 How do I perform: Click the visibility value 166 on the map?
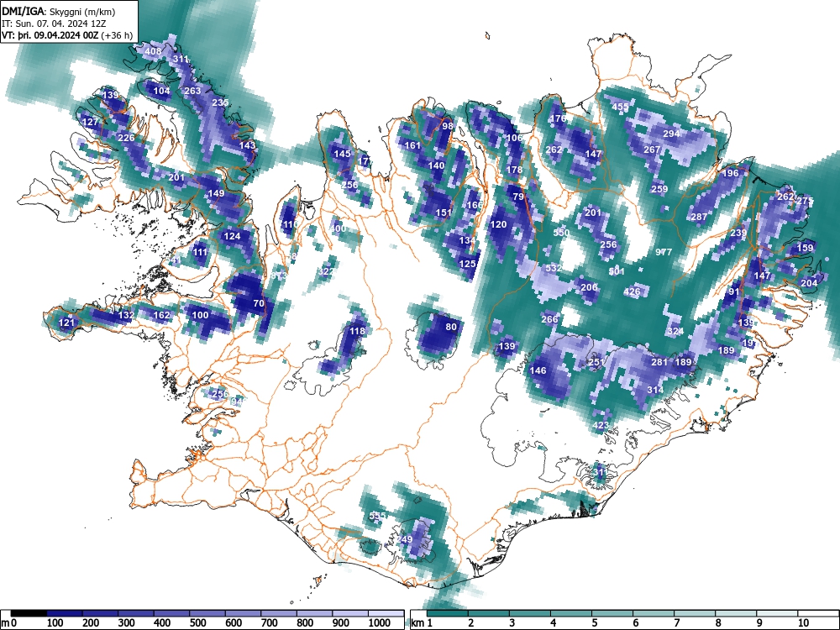tap(475, 205)
